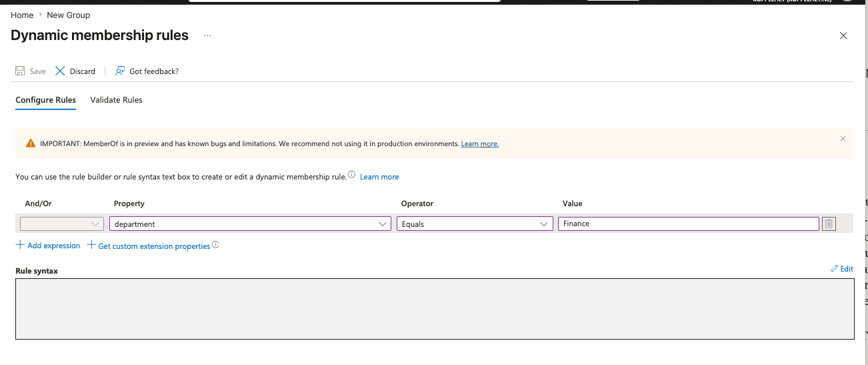Image resolution: width=868 pixels, height=365 pixels.
Task: Click the Discard X icon
Action: click(x=60, y=71)
